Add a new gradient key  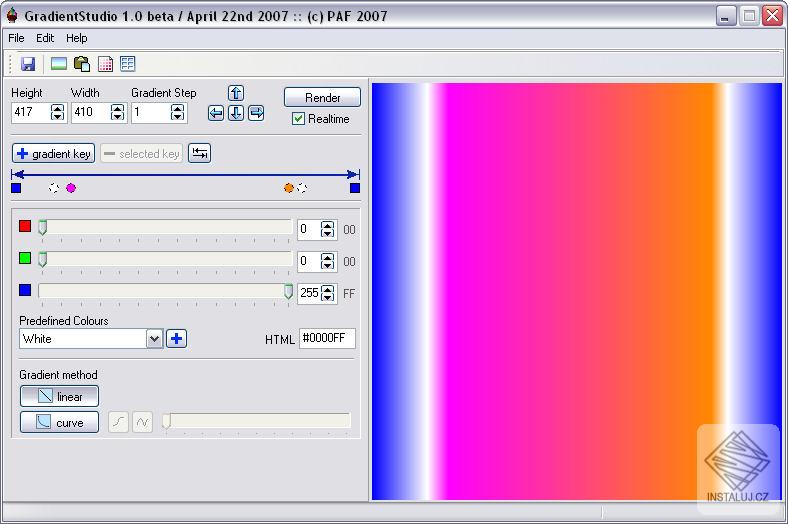click(x=53, y=153)
